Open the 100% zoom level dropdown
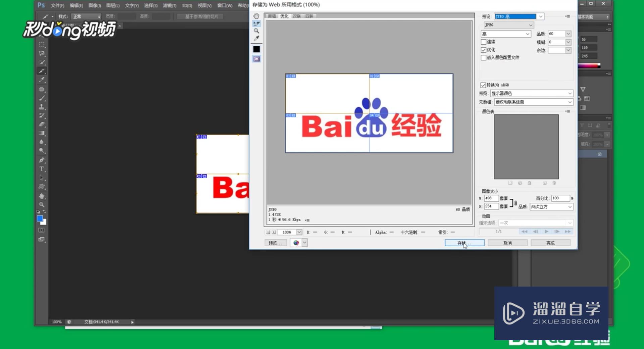The image size is (644, 349). pos(299,232)
